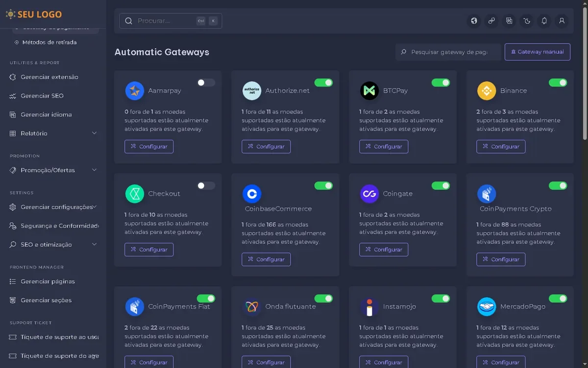Turn on the Checkout gateway switch
Viewport: 588px width, 368px height.
tap(206, 186)
